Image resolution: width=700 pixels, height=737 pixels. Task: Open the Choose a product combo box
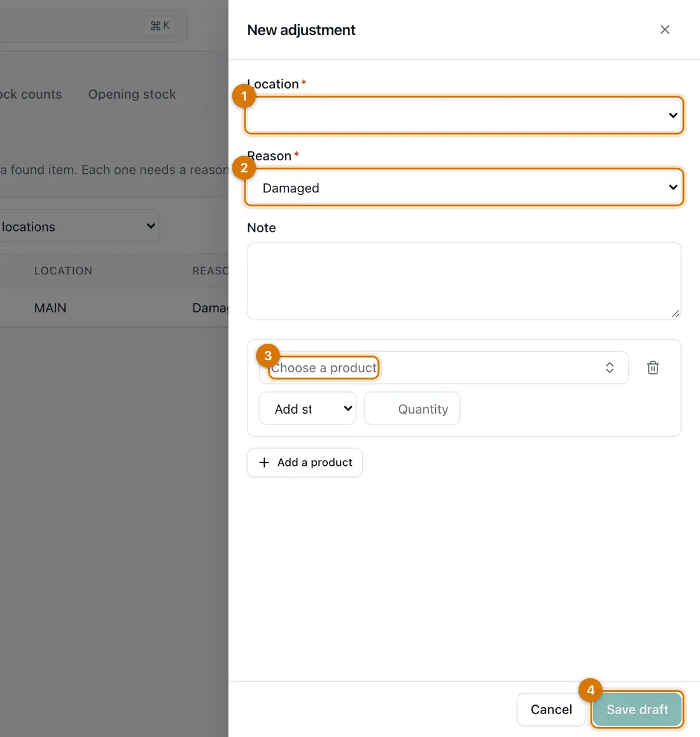click(x=444, y=368)
